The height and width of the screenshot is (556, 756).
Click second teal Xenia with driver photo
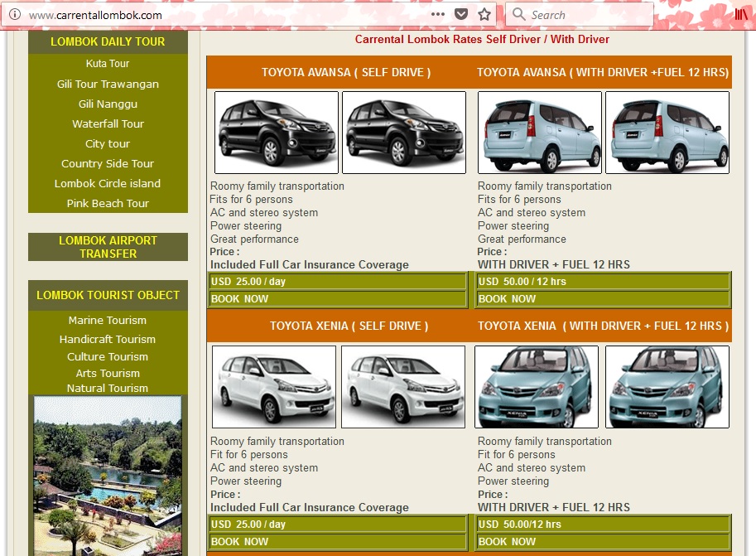coord(667,387)
